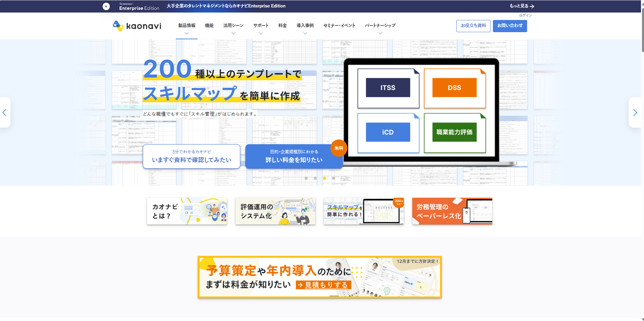Go to previous carousel slide
Screen dimensions: 644x321
coord(5,112)
